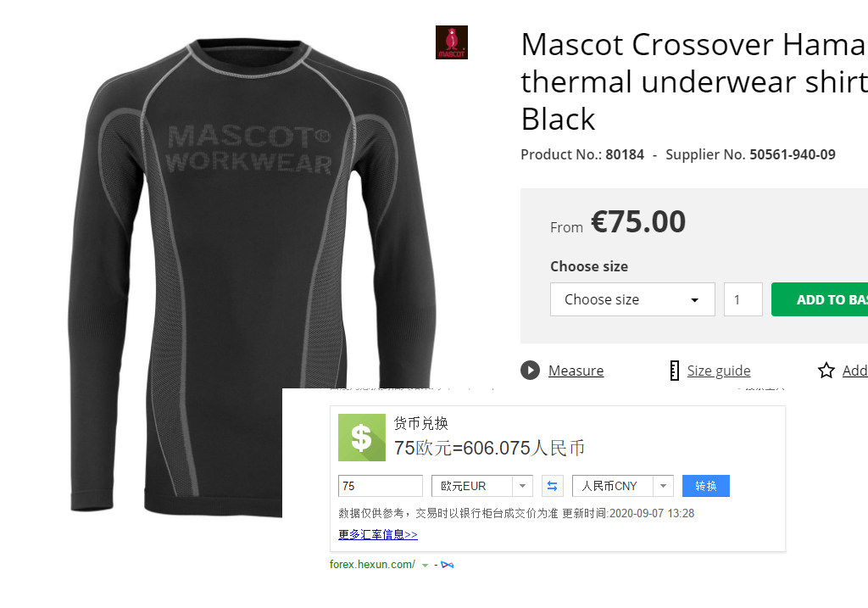Swap currencies with the blue arrows icon
This screenshot has height=608, width=868.
pyautogui.click(x=552, y=486)
